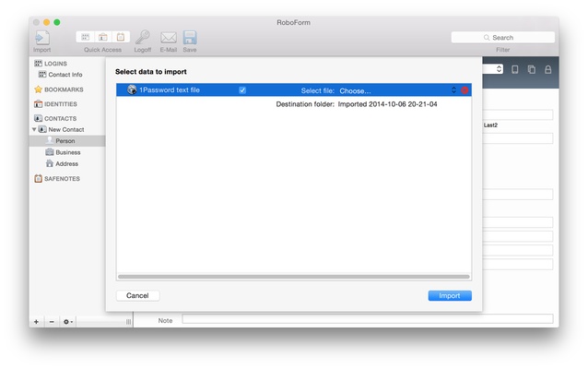Add item with plus button
Screen dimensions: 588x369
(36, 322)
